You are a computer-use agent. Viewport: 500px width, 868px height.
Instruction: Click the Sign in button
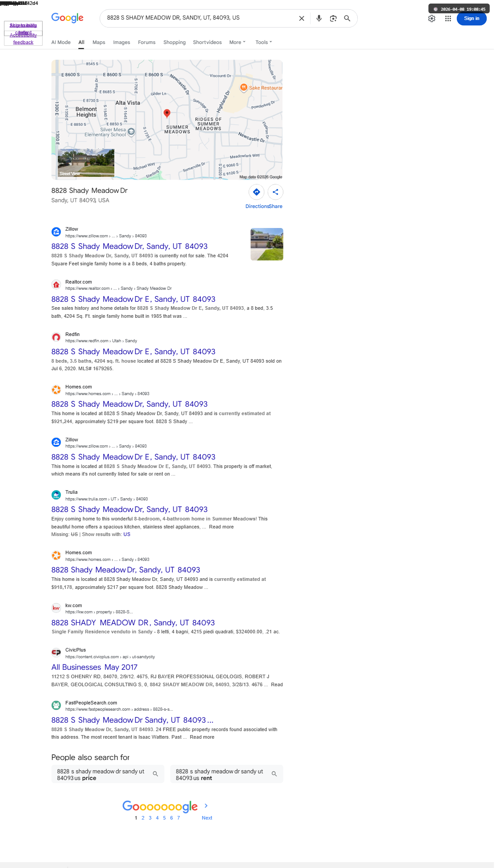(x=472, y=18)
